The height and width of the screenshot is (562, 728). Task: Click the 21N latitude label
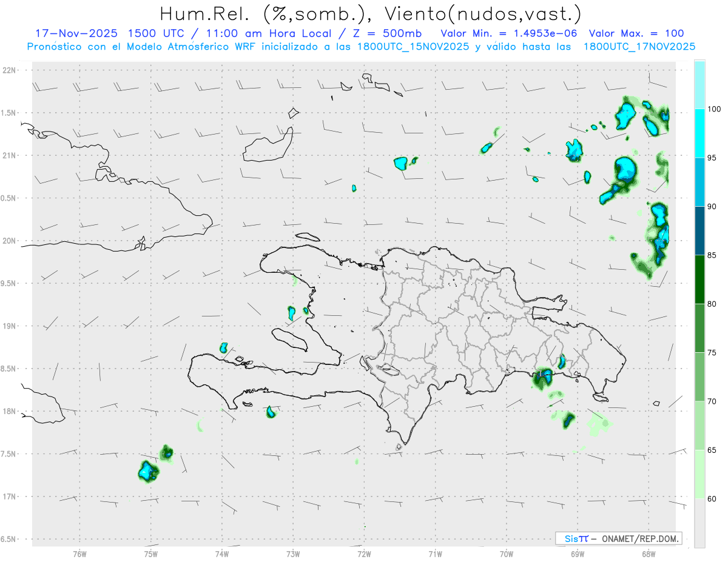(x=10, y=156)
